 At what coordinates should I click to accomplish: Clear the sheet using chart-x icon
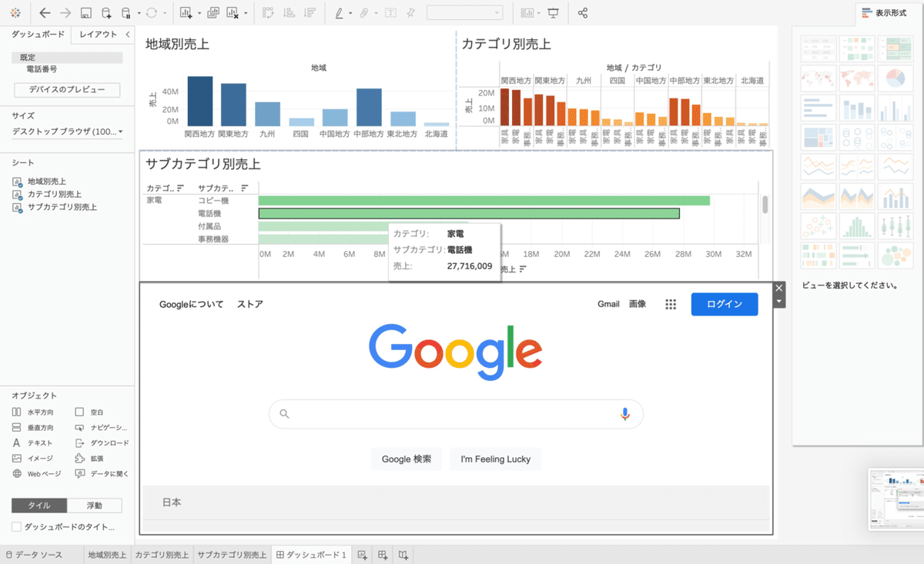click(233, 13)
